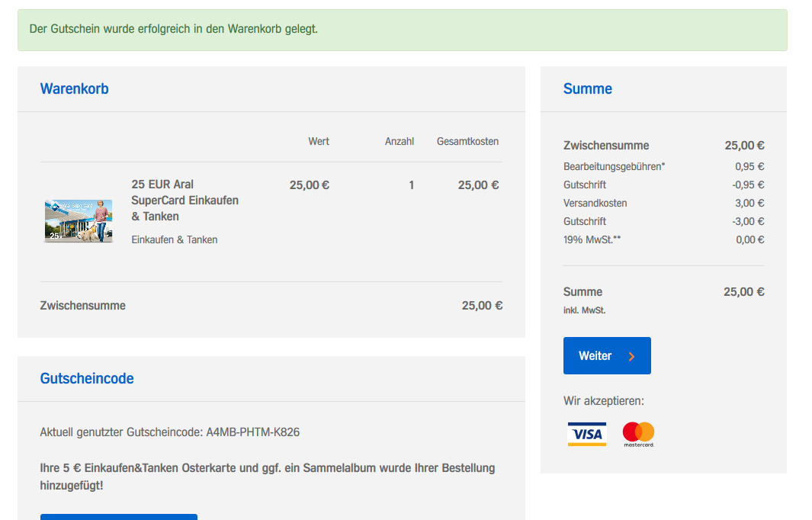Viewport: 812px width, 520px height.
Task: Click the Einkaufen & Tanken category text
Action: coord(175,239)
